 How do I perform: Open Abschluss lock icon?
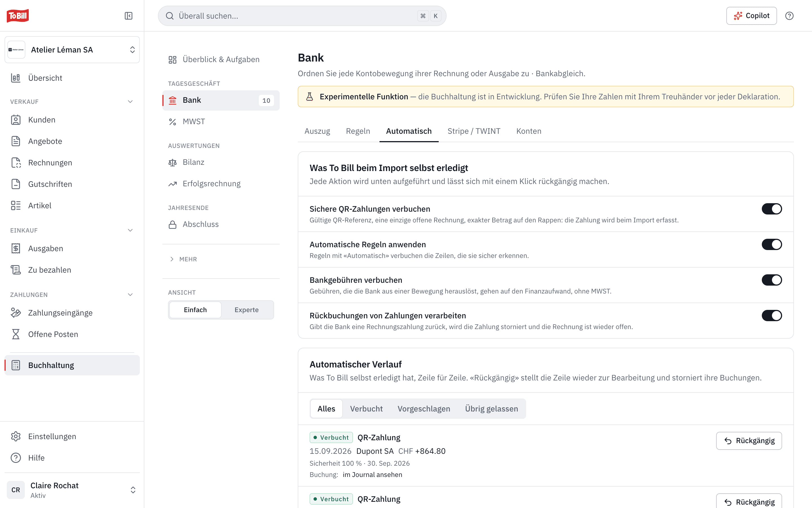[x=173, y=224]
